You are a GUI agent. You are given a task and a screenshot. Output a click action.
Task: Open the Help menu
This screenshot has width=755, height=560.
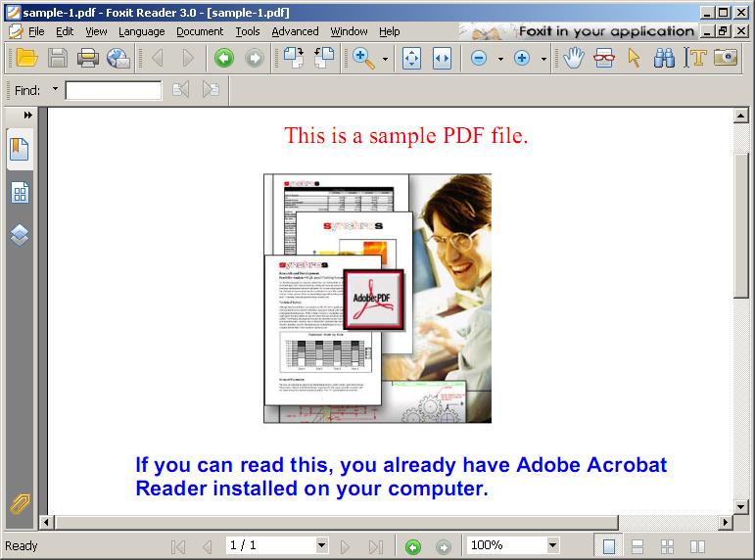coord(389,31)
